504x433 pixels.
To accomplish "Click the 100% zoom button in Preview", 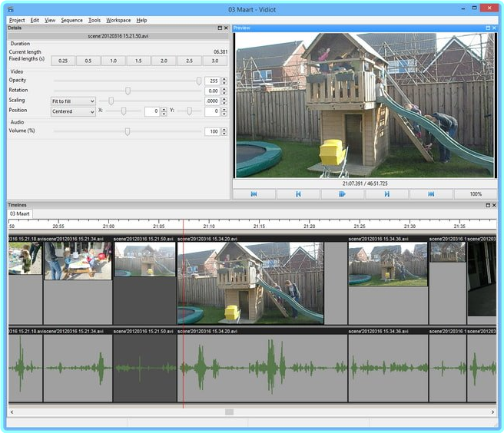I will 475,194.
